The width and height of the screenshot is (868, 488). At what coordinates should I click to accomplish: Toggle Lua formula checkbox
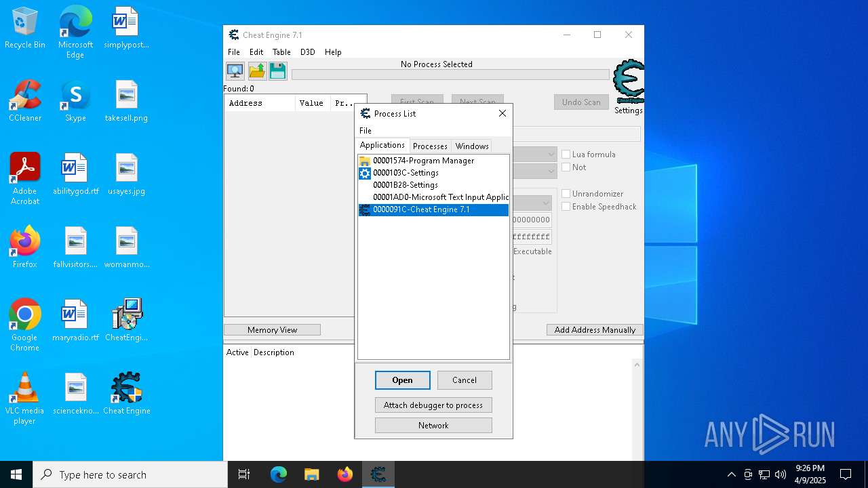tap(566, 155)
